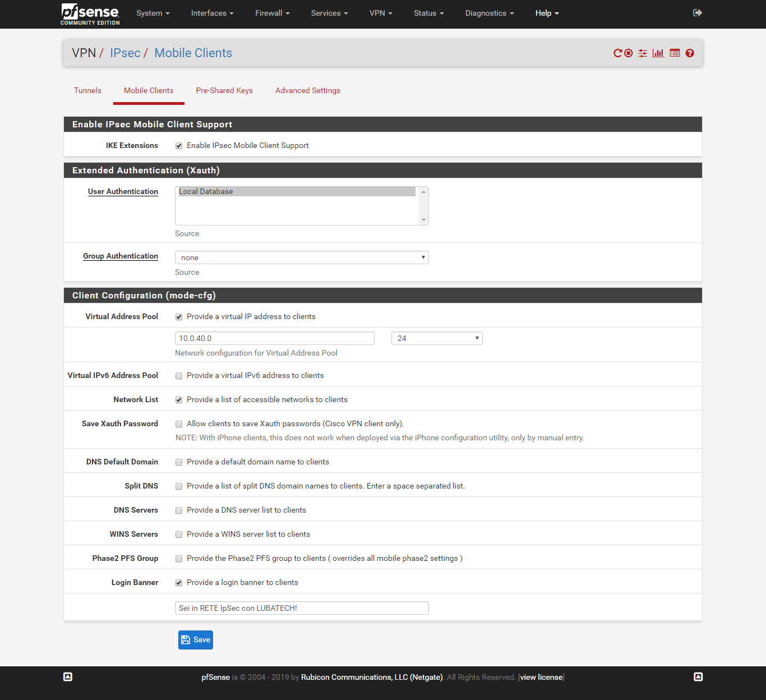This screenshot has width=766, height=700.
Task: Switch to the Tunnels tab
Action: click(x=87, y=90)
